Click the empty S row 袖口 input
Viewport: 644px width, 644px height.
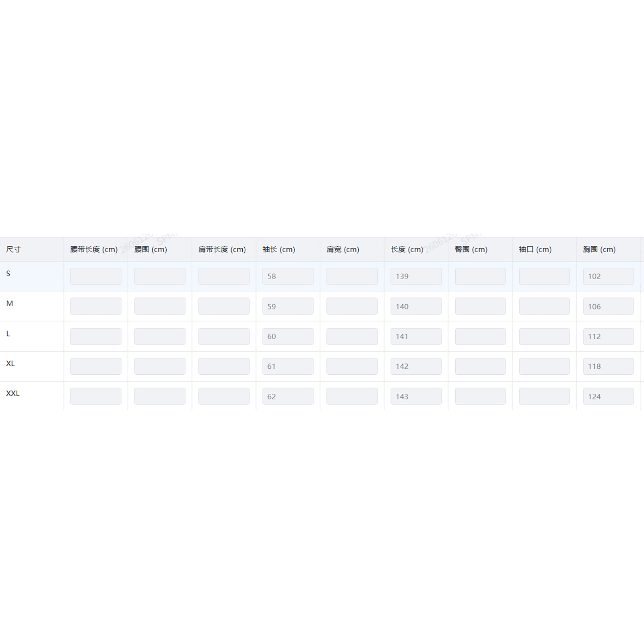(x=544, y=276)
